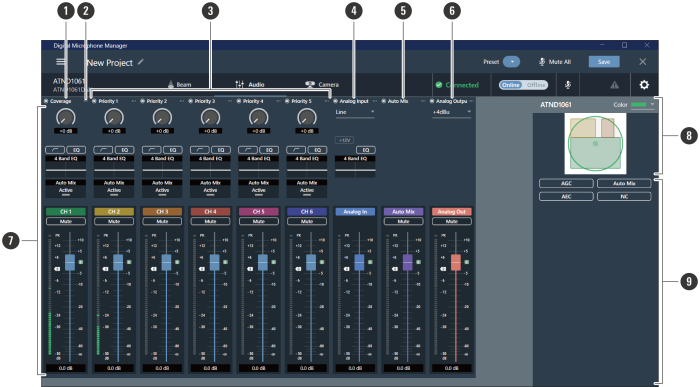Open the +4dBu output level dropdown
This screenshot has height=387, width=700.
[x=451, y=112]
